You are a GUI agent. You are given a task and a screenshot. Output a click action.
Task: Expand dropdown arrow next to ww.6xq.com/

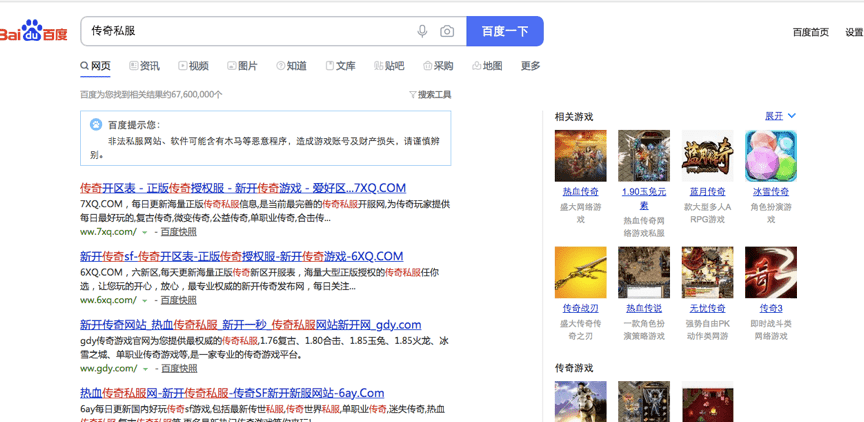point(144,301)
